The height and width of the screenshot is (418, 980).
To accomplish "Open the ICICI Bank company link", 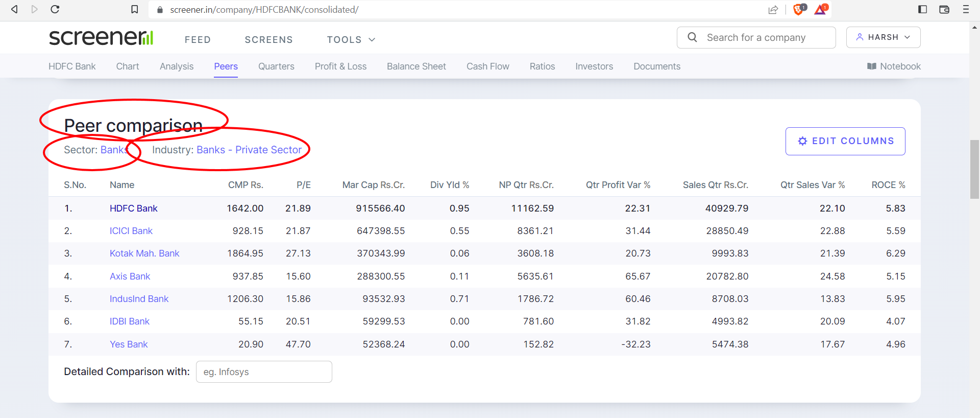I will [x=131, y=231].
